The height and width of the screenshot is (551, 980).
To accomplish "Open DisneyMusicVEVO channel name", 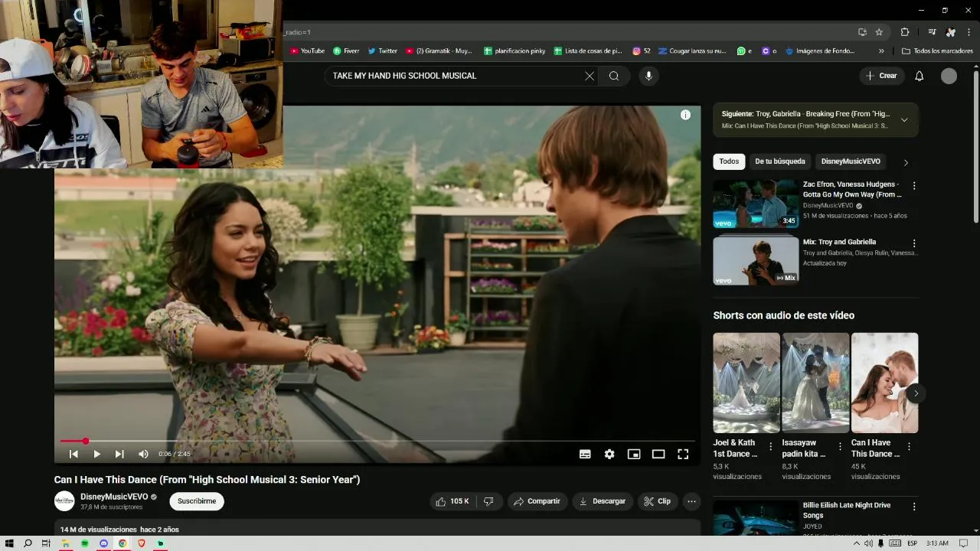I will 114,497.
